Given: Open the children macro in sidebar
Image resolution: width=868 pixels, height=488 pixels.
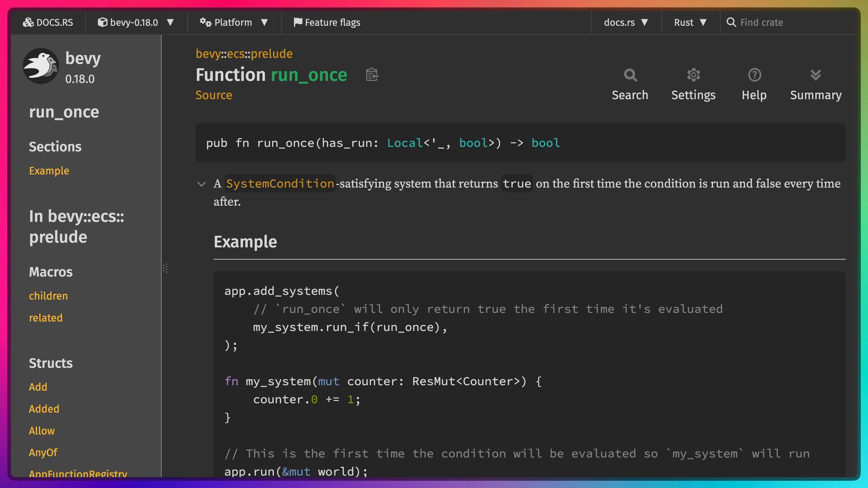Looking at the screenshot, I should pos(48,296).
